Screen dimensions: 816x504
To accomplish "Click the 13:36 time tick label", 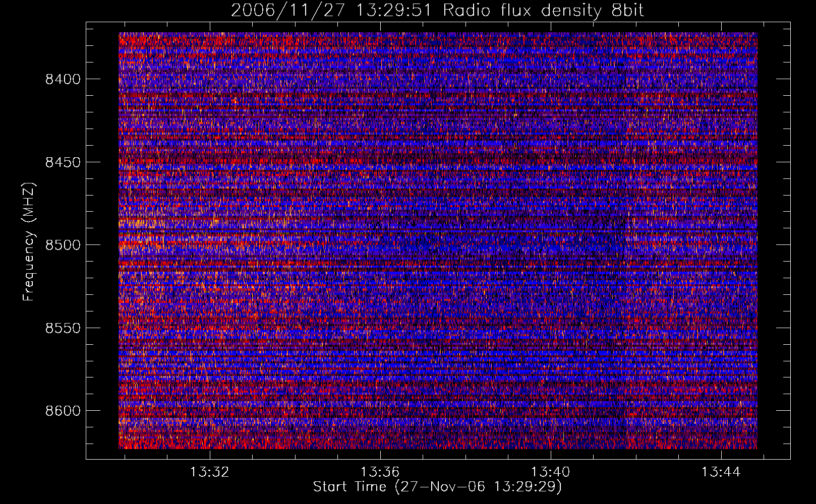I will tap(380, 472).
